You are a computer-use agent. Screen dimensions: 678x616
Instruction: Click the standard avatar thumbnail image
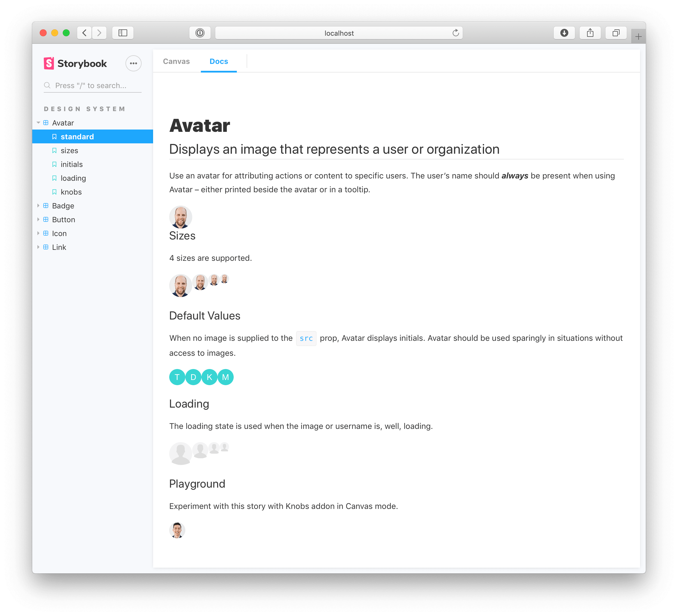180,217
